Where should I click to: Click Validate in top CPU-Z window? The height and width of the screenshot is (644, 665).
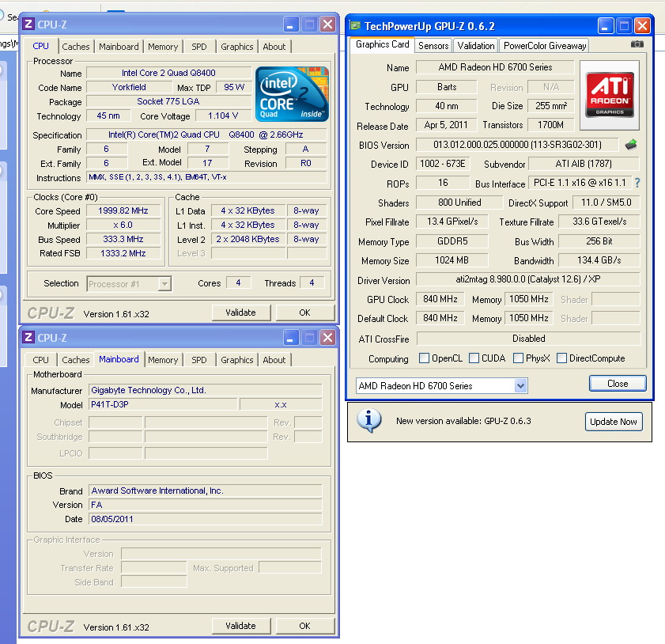tap(240, 313)
